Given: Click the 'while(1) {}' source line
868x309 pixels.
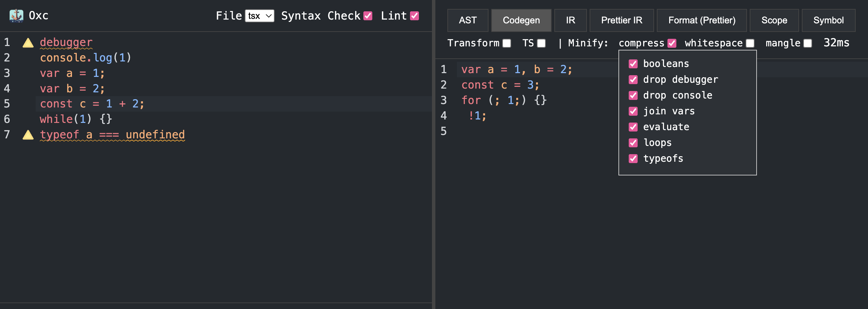Looking at the screenshot, I should pos(76,119).
